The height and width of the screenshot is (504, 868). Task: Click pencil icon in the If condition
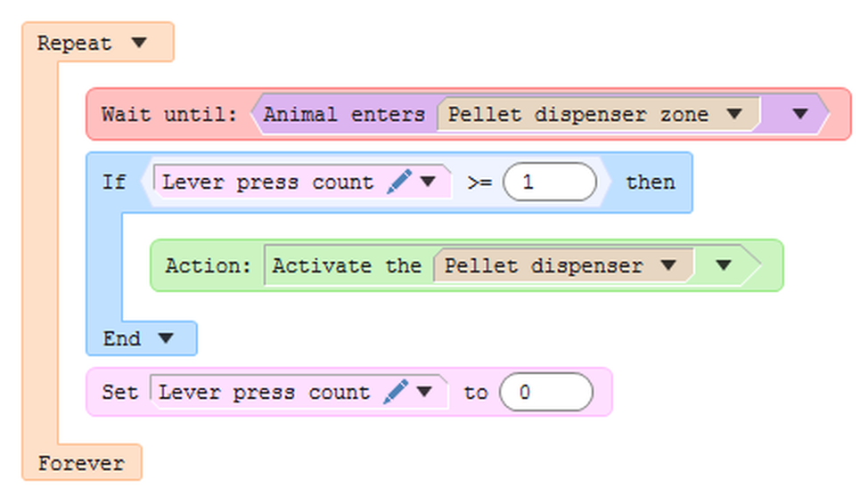tap(400, 182)
